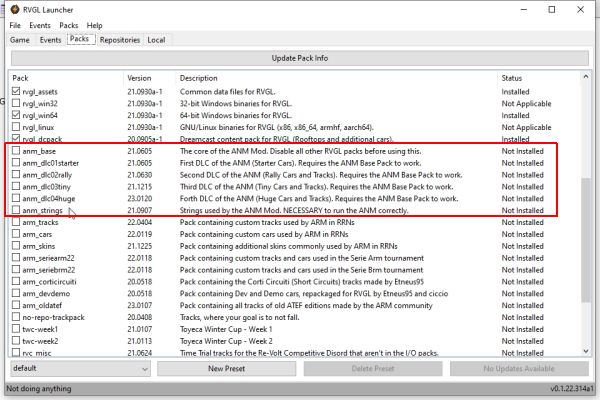Click the Status column header

[540, 78]
